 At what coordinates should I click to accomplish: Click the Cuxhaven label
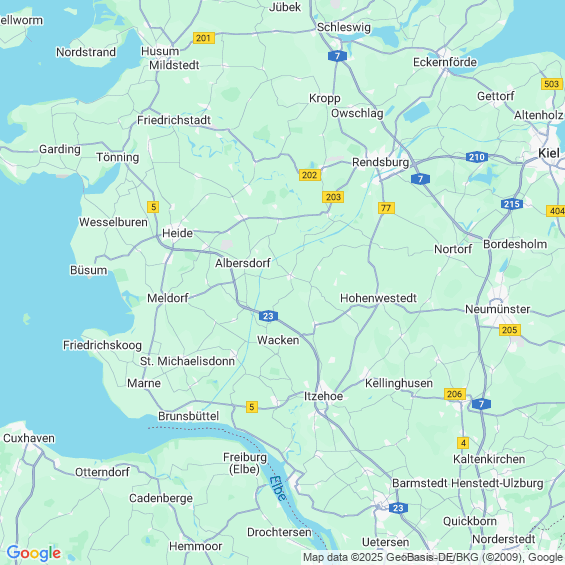[x=29, y=438]
